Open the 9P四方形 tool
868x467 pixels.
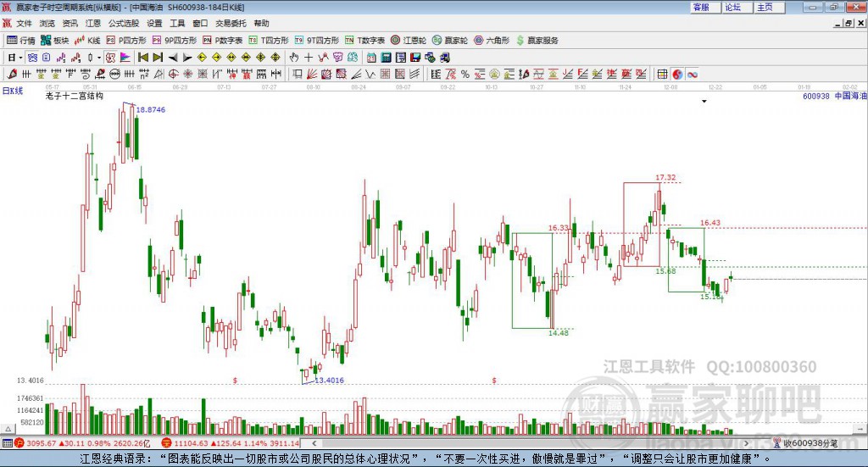click(175, 41)
